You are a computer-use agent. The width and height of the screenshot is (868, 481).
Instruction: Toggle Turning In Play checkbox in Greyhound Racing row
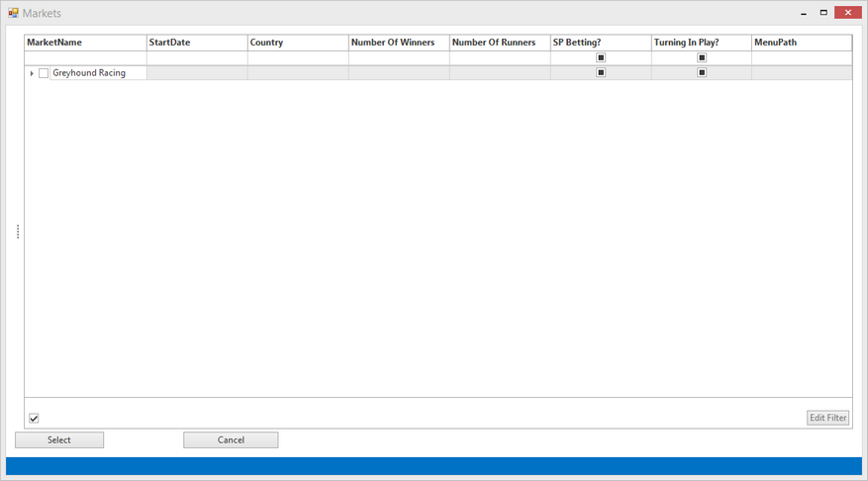pos(702,72)
